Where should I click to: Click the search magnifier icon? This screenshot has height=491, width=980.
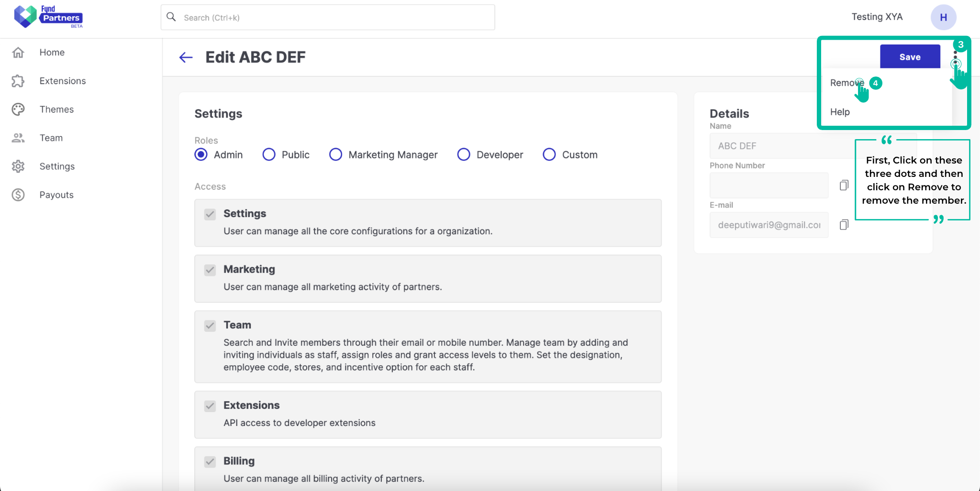tap(171, 17)
